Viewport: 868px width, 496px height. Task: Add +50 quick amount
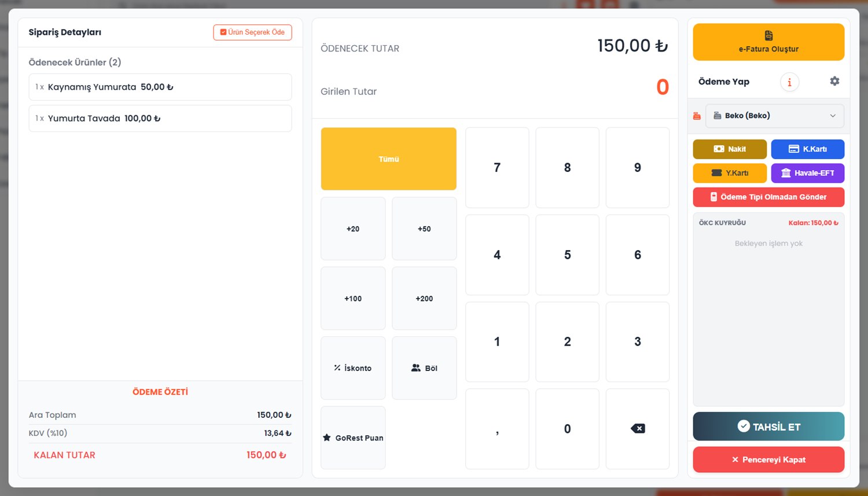pos(424,229)
